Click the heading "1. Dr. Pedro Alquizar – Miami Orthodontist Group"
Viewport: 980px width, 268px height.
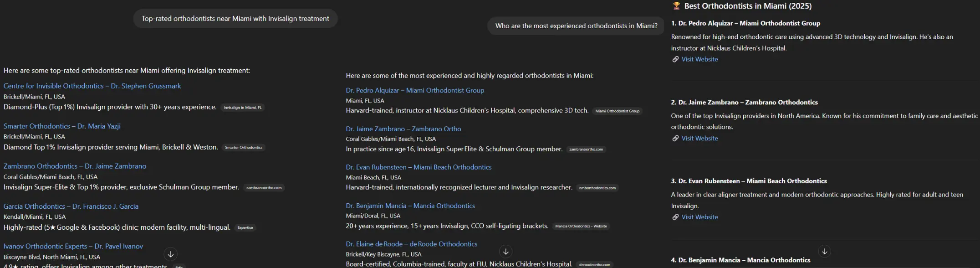click(745, 23)
